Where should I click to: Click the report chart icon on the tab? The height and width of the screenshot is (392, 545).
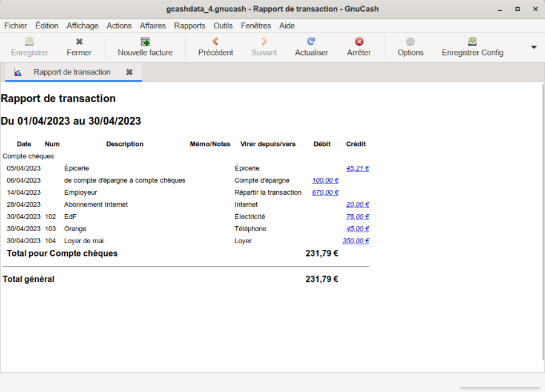(x=18, y=72)
